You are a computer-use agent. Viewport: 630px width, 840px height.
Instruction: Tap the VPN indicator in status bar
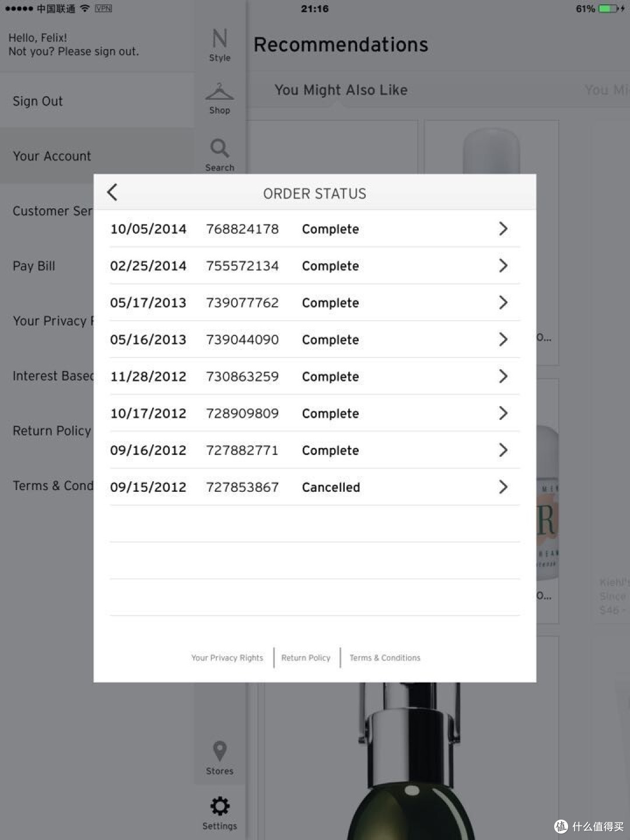pyautogui.click(x=103, y=8)
